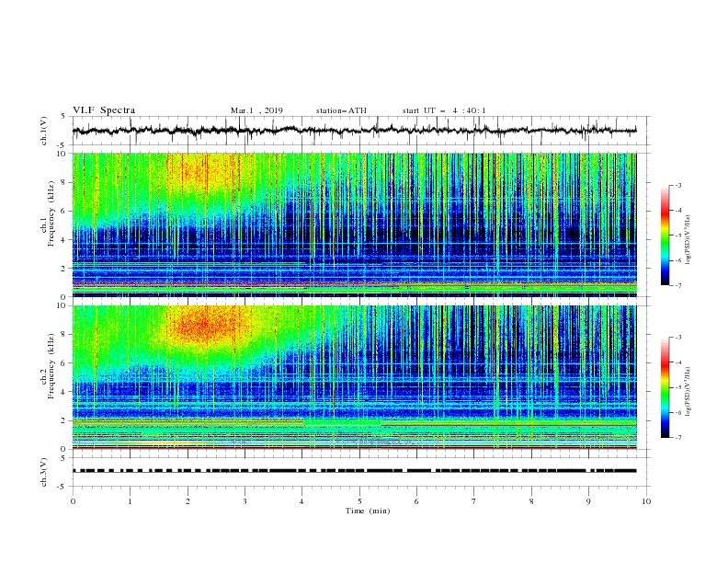Click tick label "10" on Time axis
This screenshot has width=728, height=563.
point(646,501)
